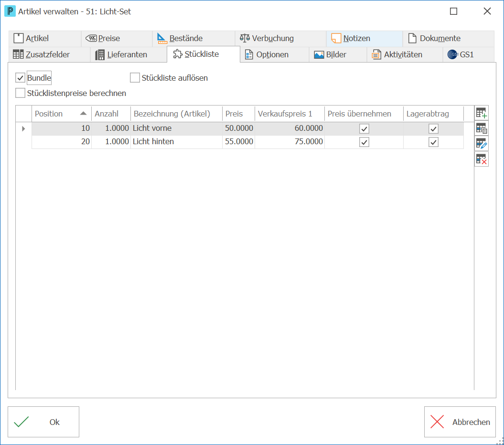Show the Dokumente tab
This screenshot has height=445, width=504.
[449, 39]
